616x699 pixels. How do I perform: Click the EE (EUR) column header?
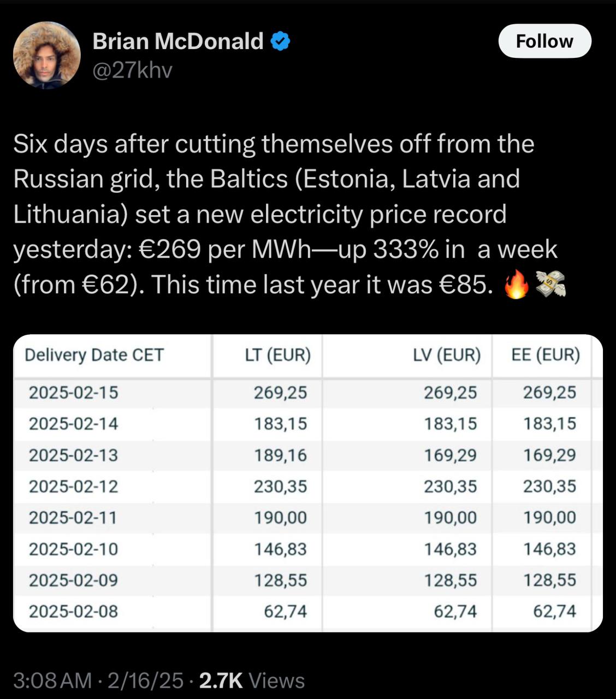[x=546, y=355]
